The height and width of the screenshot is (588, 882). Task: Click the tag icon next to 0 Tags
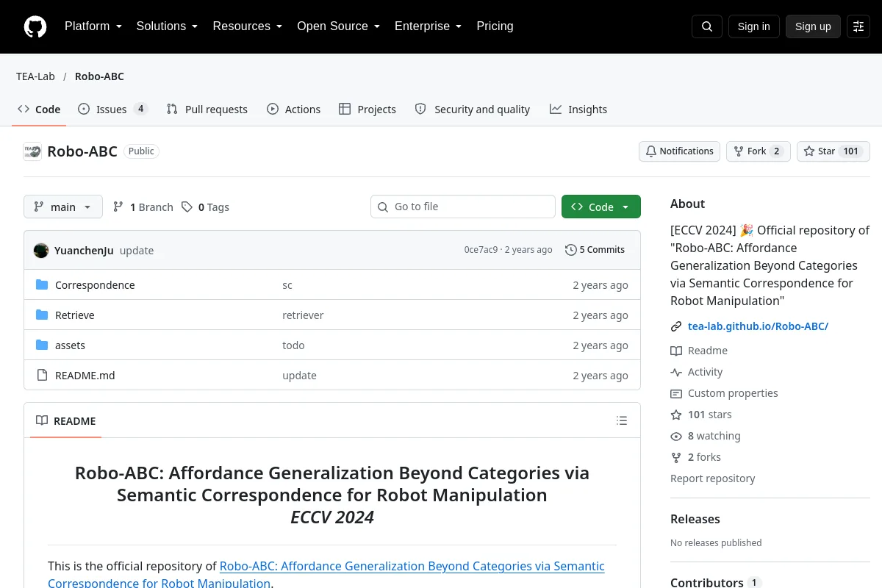click(x=187, y=207)
